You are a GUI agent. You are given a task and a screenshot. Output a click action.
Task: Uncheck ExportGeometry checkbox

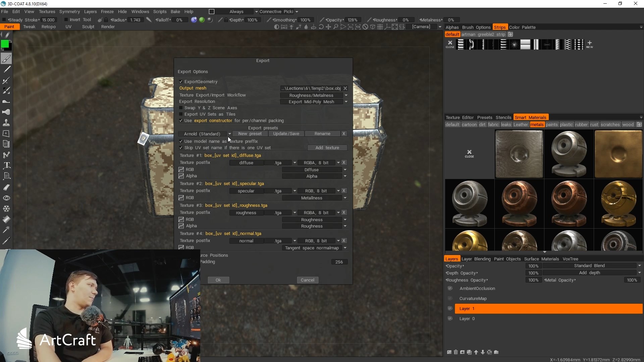[x=181, y=81]
